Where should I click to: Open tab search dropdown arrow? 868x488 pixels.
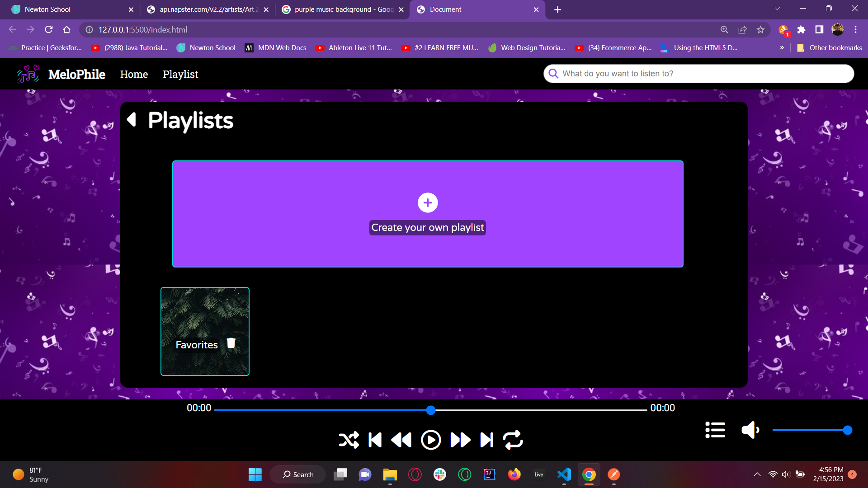pos(777,9)
